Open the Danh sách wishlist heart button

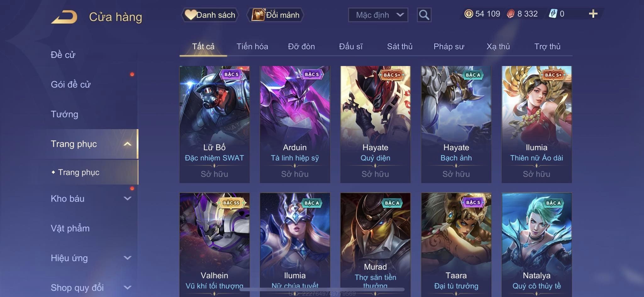click(210, 15)
